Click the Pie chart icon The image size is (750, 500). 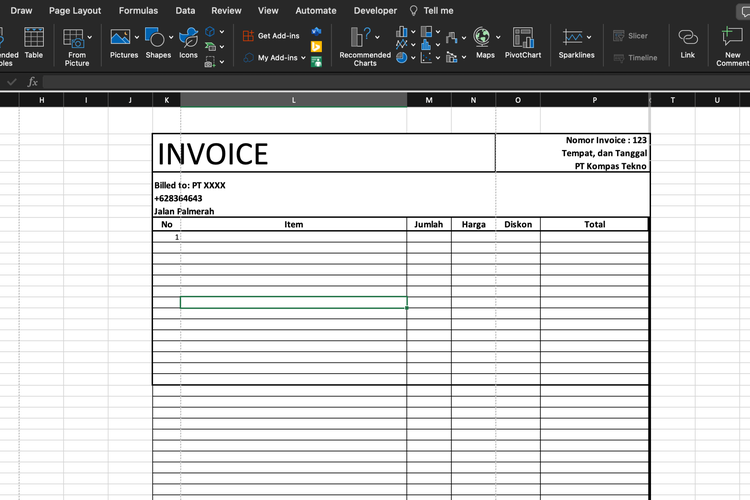click(x=402, y=57)
